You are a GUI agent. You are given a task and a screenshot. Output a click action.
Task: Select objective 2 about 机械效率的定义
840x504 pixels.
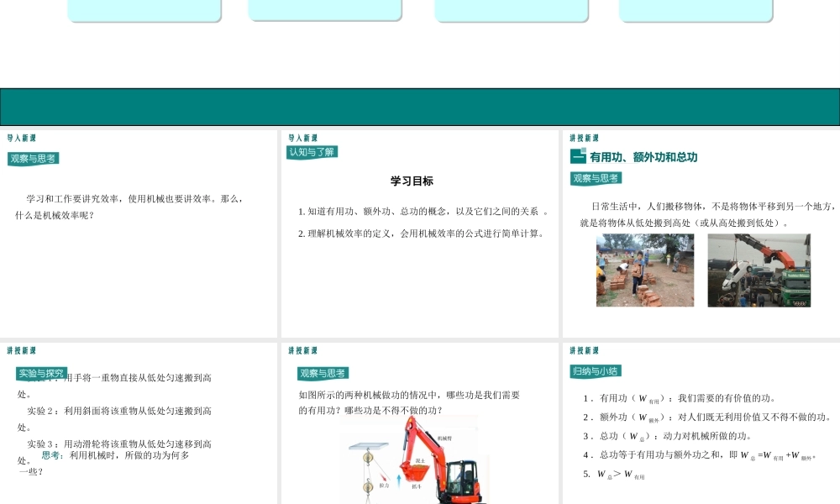click(421, 234)
